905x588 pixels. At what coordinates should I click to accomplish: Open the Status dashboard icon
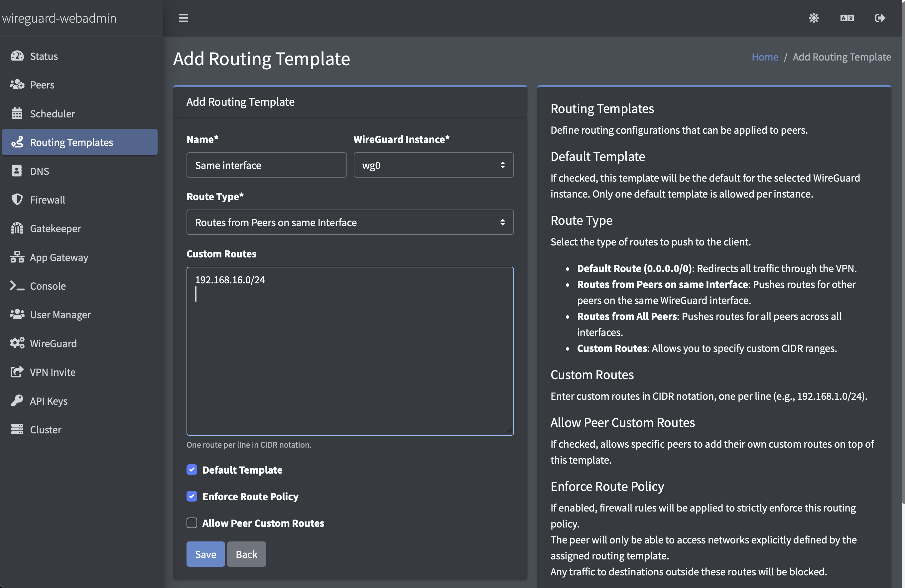click(17, 56)
